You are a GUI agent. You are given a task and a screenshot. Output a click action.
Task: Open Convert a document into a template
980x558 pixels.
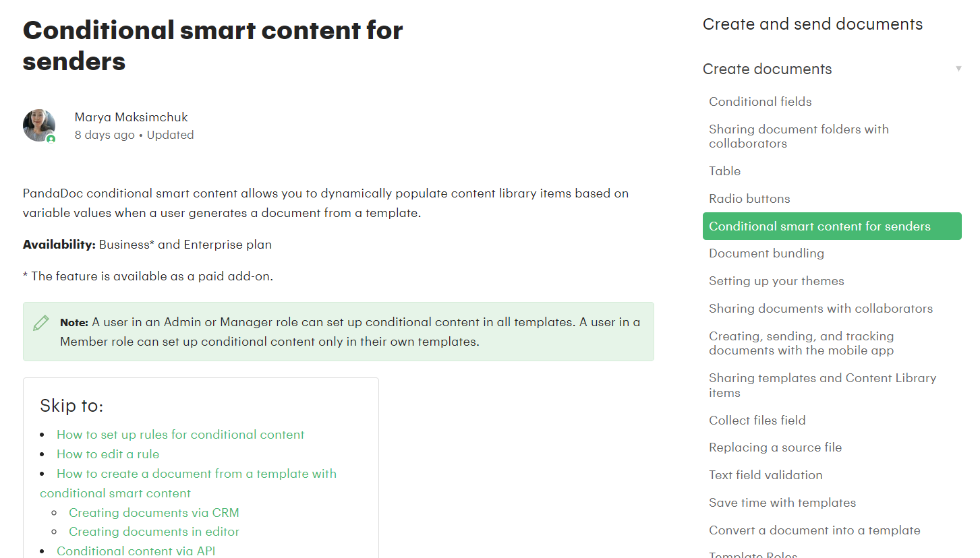point(814,530)
